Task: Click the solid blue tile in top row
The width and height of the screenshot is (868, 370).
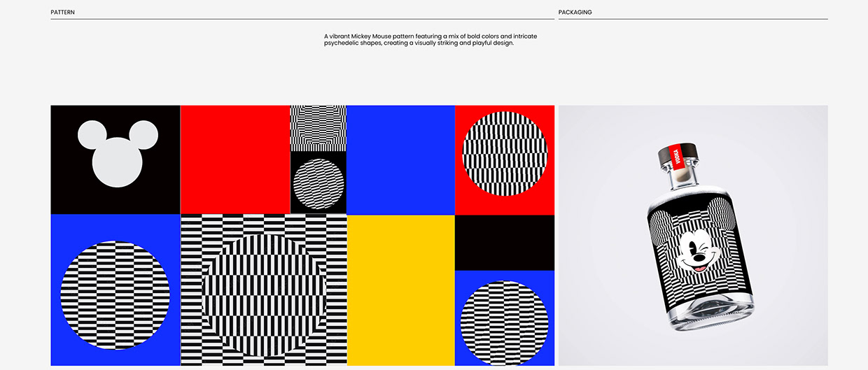Action: 400,159
